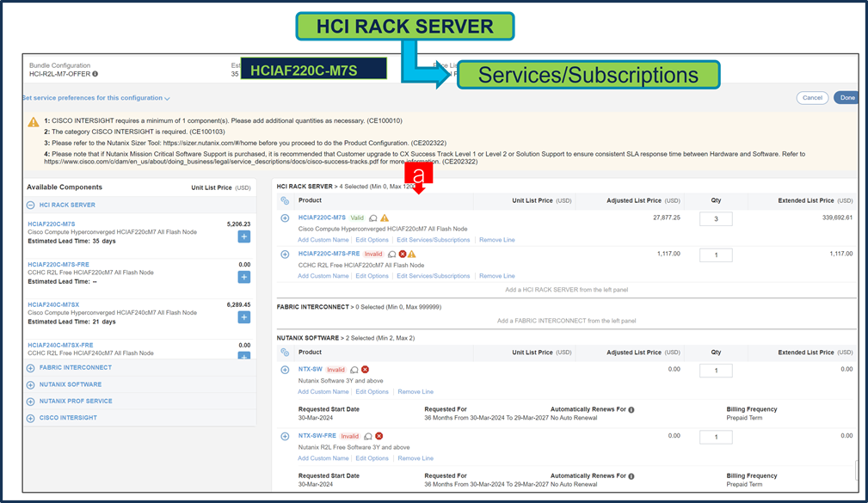Click the warning icon on HCIAF220C-M7S row
Viewport: 868px width, 503px height.
385,218
